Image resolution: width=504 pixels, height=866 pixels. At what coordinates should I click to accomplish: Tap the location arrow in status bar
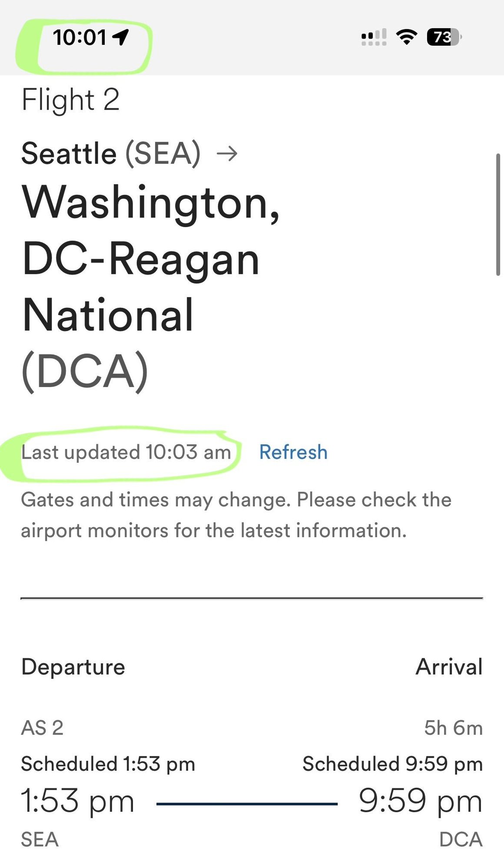(121, 37)
